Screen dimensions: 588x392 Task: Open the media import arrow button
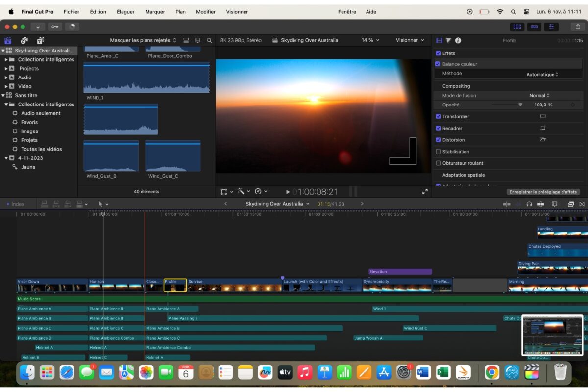38,26
